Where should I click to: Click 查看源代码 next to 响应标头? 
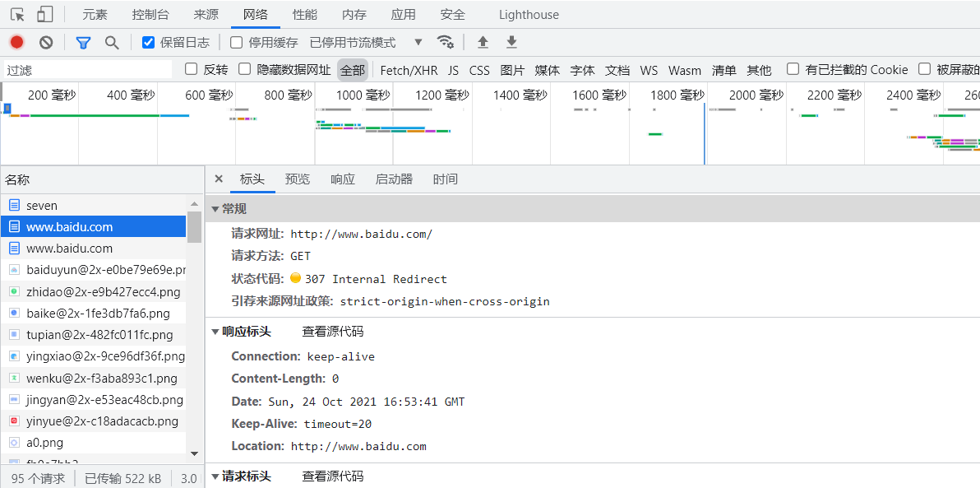332,332
